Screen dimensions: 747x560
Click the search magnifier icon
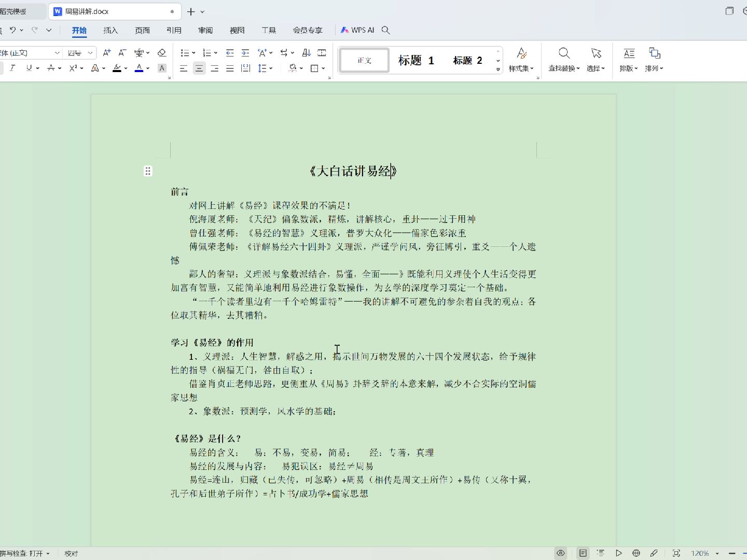point(385,30)
